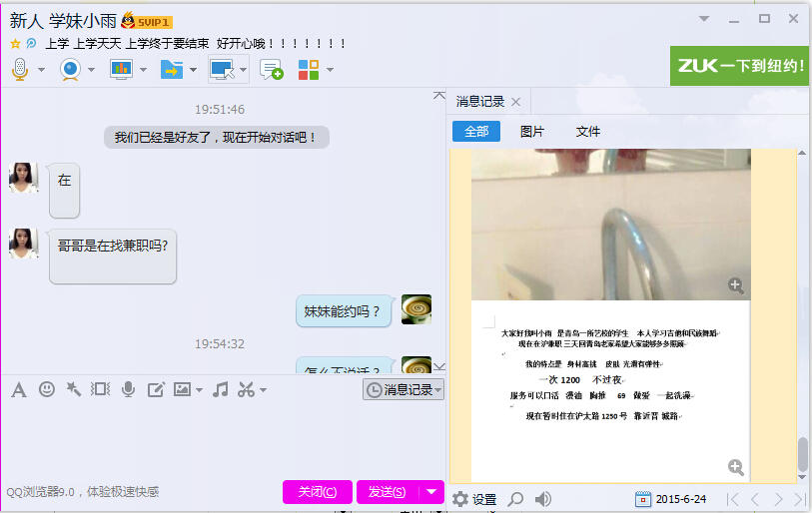Viewport: 812px width, 513px height.
Task: Create a discussion group chat icon
Action: click(x=272, y=70)
